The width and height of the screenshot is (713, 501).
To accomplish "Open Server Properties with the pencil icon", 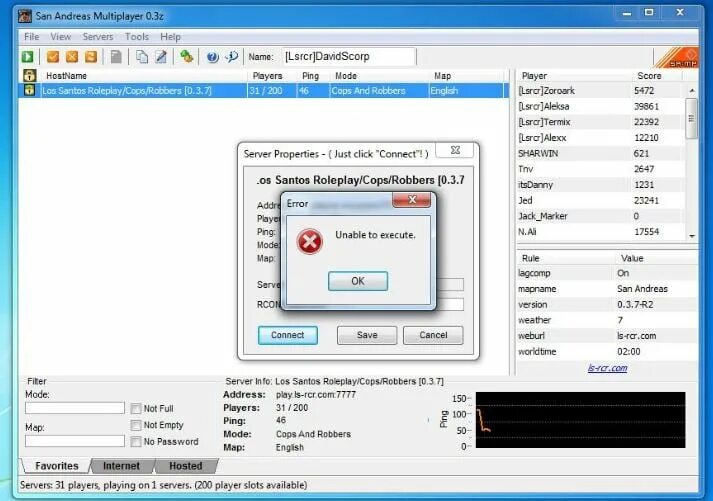I will 161,57.
